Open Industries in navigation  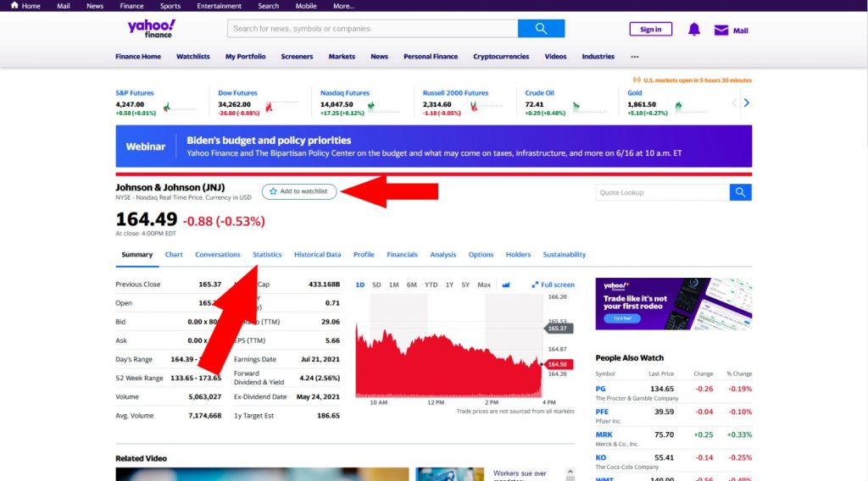point(598,57)
